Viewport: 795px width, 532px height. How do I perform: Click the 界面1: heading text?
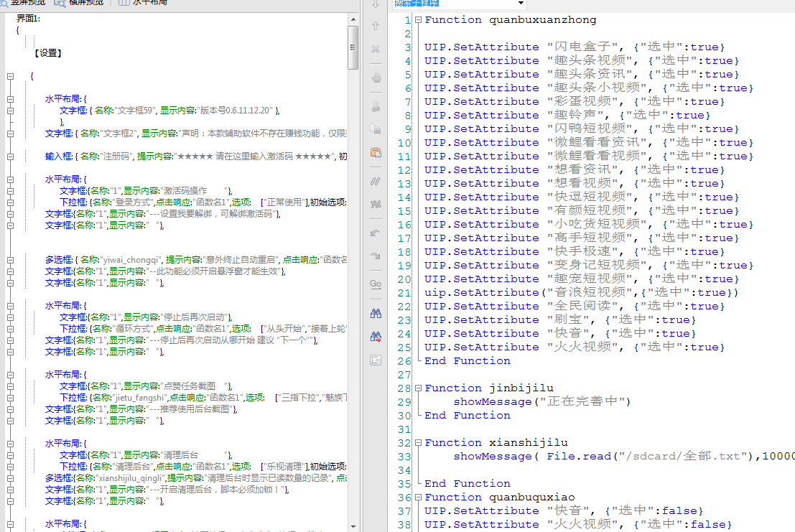(x=29, y=18)
